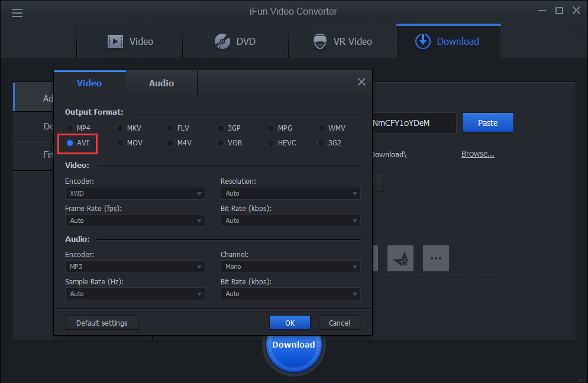Choose 3GP output format
This screenshot has width=588, height=383.
click(229, 128)
